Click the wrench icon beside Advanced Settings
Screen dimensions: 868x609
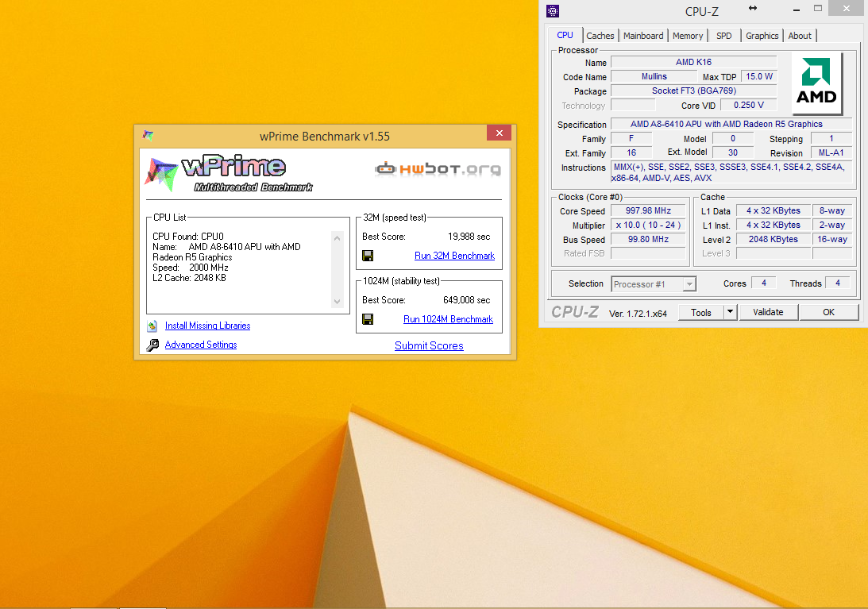coord(152,345)
